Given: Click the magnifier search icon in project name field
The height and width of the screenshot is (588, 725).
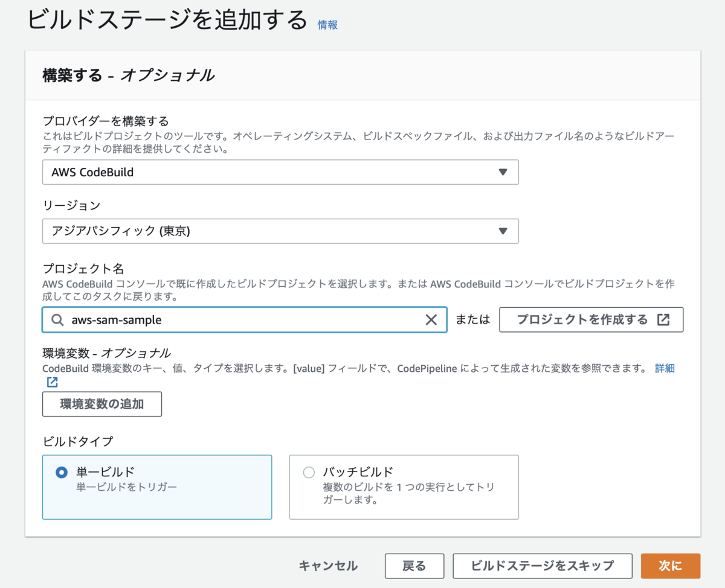Looking at the screenshot, I should 57,320.
